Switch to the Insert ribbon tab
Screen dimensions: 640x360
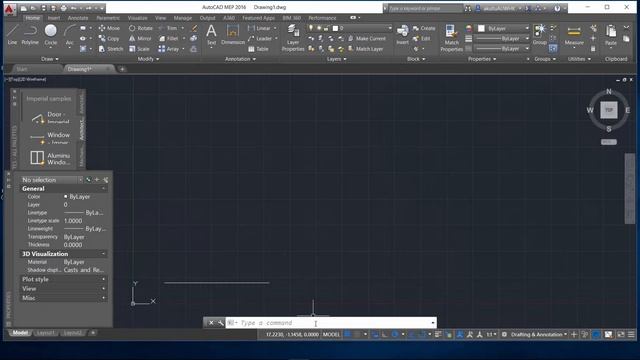click(53, 18)
